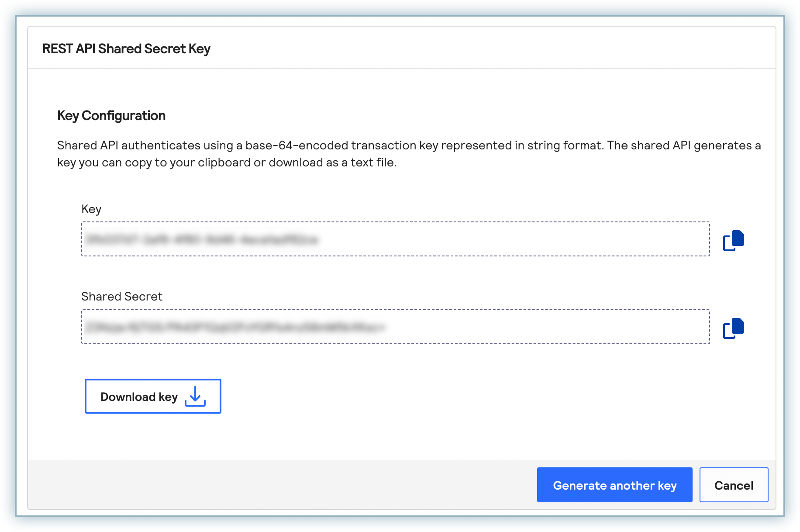Click the first line of description text
The height and width of the screenshot is (532, 800).
click(x=409, y=145)
